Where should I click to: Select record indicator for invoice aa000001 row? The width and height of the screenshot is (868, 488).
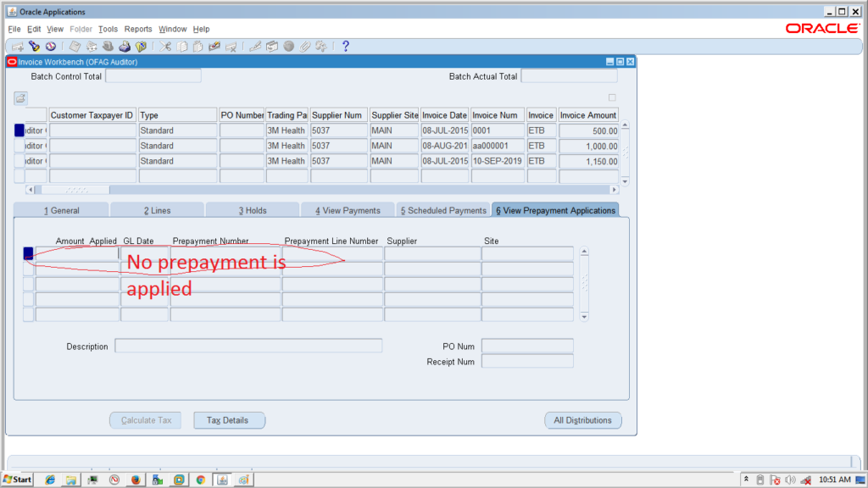[19, 146]
